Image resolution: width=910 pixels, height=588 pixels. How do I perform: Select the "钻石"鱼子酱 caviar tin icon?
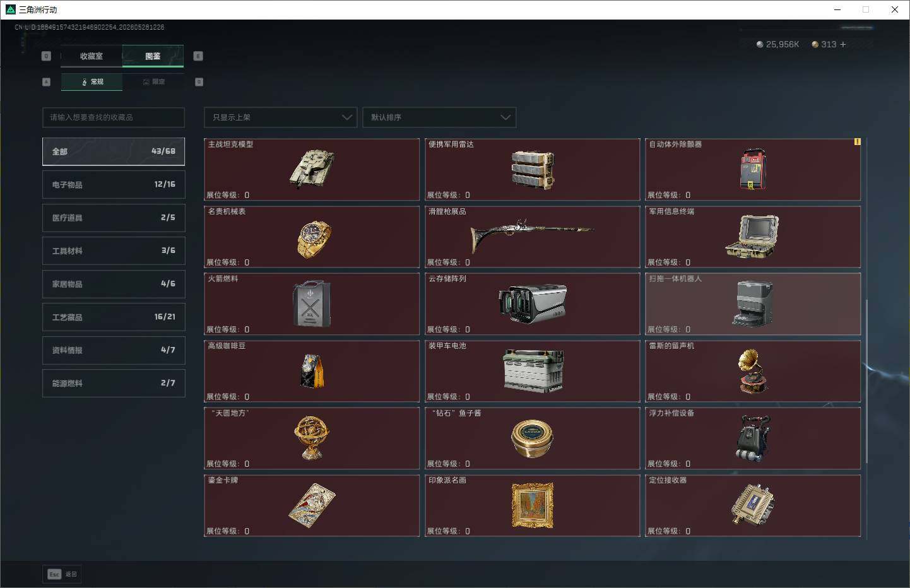(x=532, y=438)
